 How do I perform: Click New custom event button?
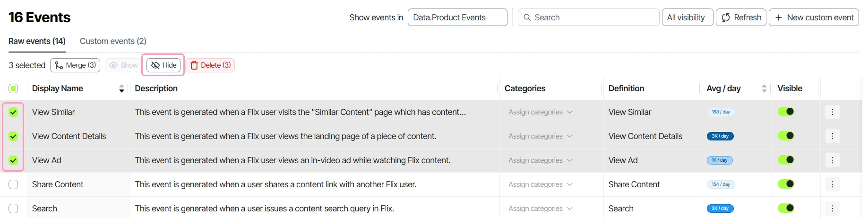coord(814,17)
